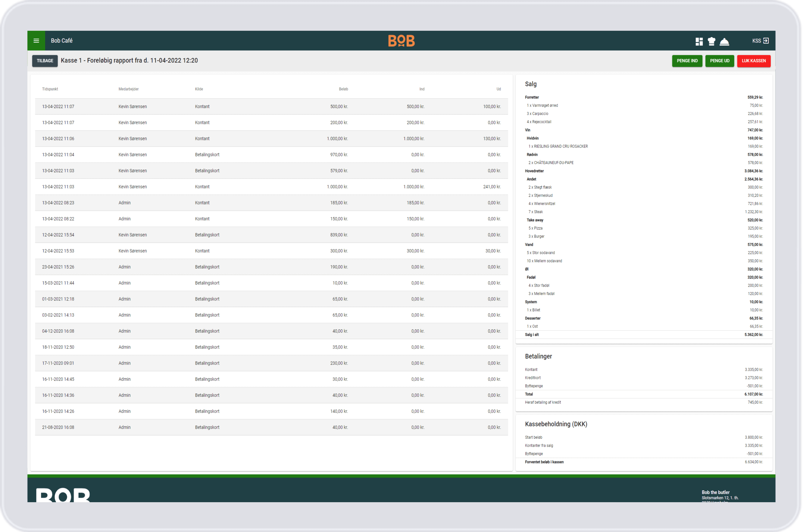Open the serving cloche icon

tap(725, 41)
